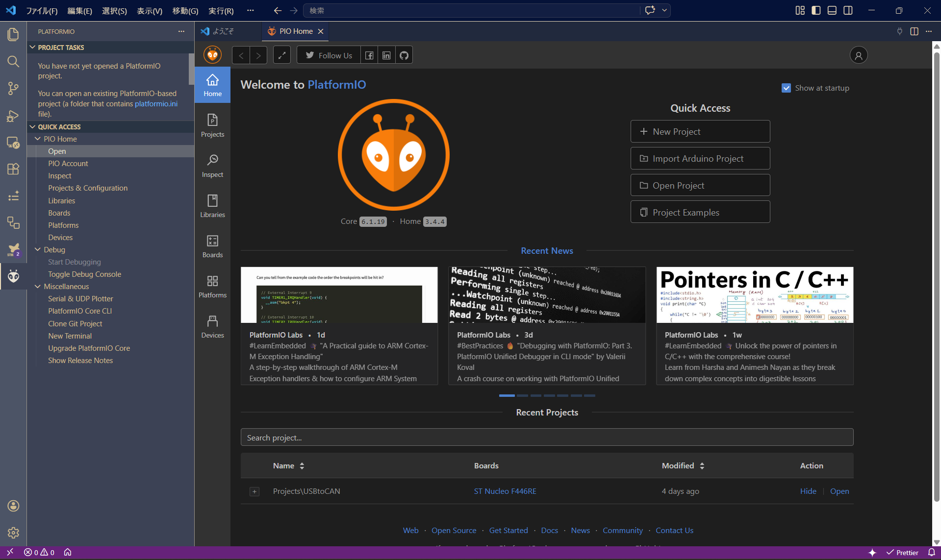This screenshot has height=560, width=941.
Task: Click the GitHub icon in PIO toolbar
Action: point(404,55)
